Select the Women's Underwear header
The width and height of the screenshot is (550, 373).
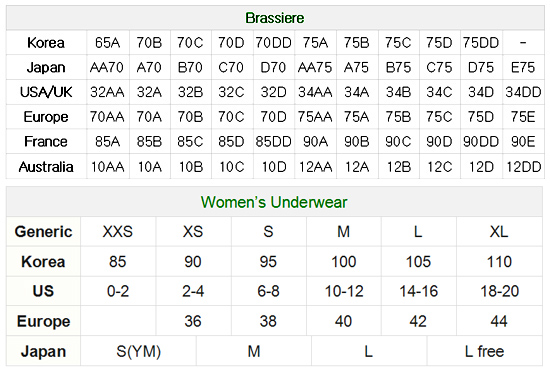coord(274,202)
